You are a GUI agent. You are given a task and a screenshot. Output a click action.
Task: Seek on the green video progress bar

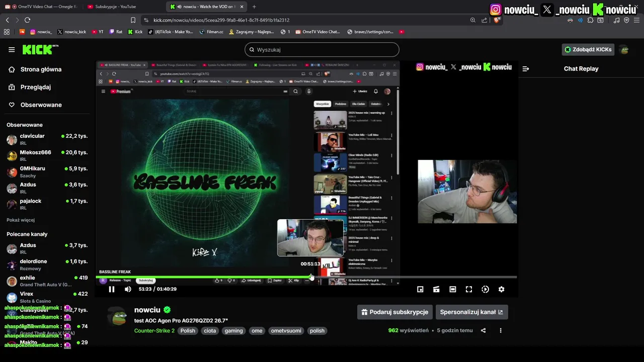click(306, 277)
